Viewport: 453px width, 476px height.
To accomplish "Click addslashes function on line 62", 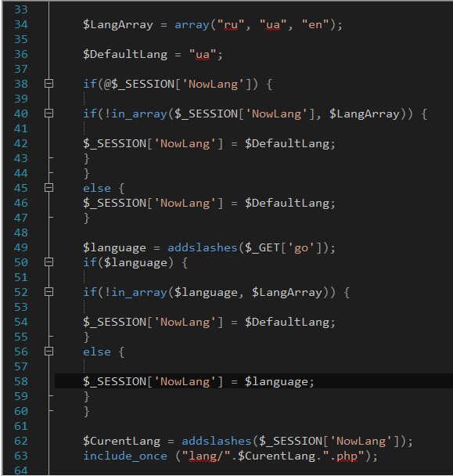I will point(217,441).
